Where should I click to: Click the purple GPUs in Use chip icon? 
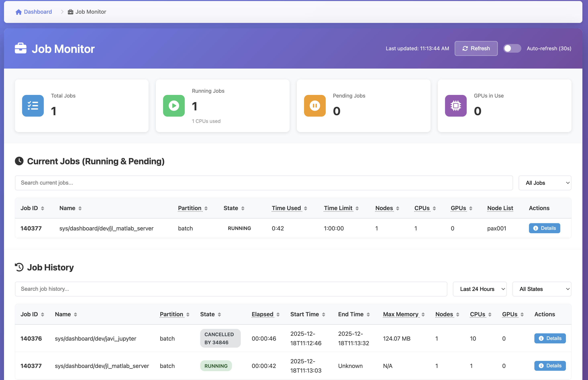pos(455,106)
